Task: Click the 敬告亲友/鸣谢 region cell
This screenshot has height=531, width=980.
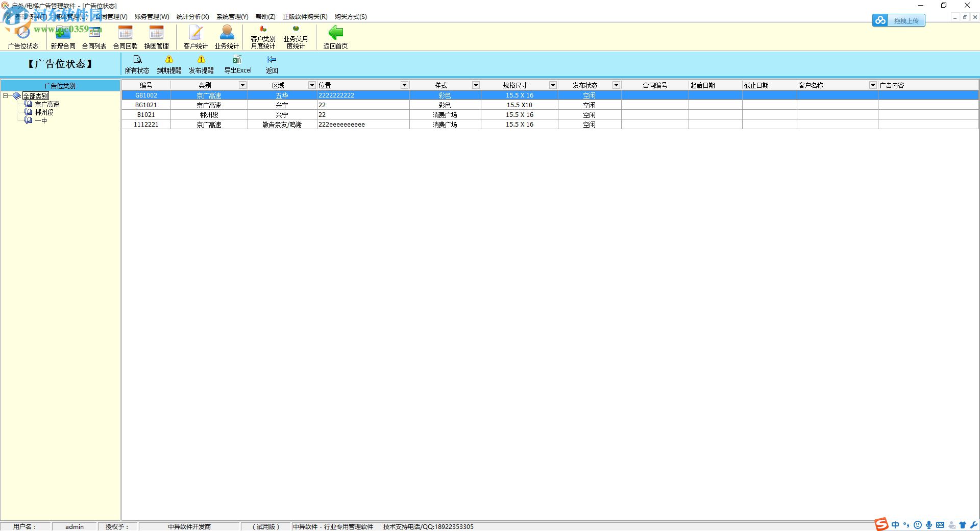Action: point(282,125)
